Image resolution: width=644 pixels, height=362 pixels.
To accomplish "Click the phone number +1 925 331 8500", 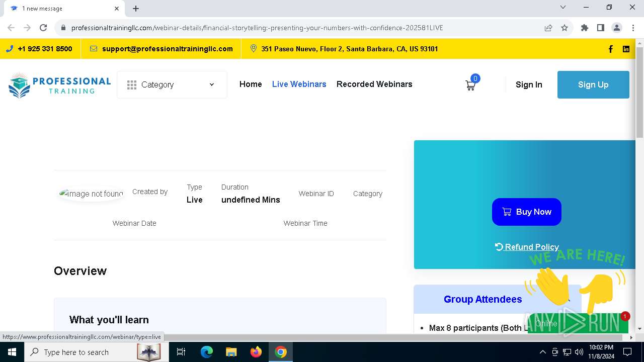I will click(45, 49).
